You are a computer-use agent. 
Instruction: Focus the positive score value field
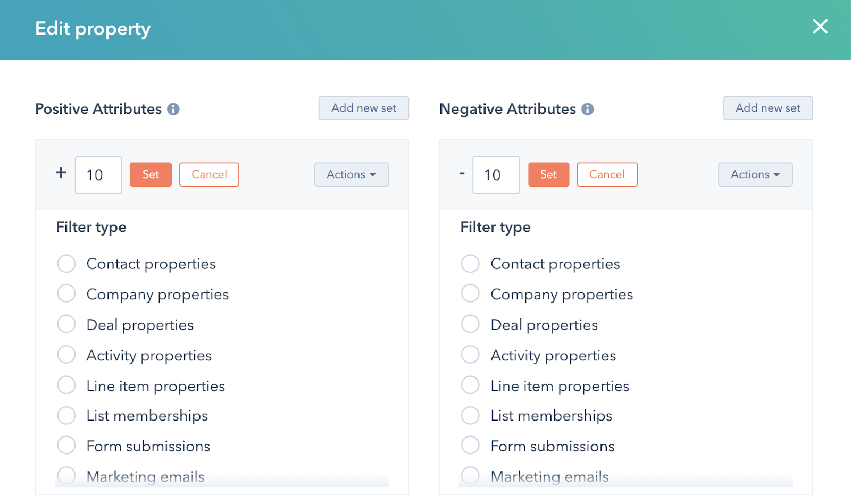(98, 175)
